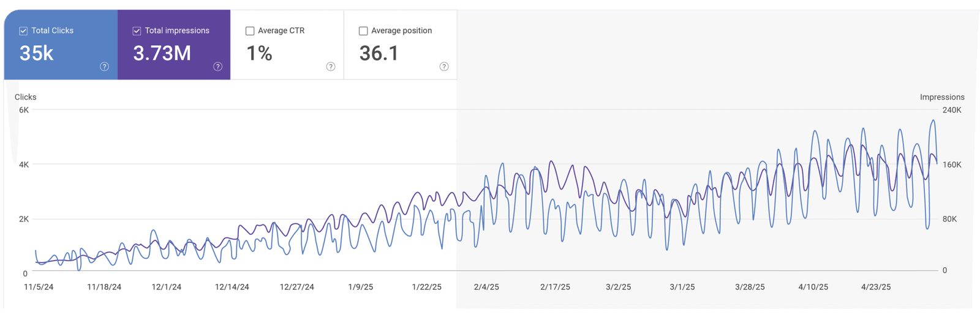This screenshot has width=980, height=326.
Task: Click the 2/4/25 date label on x-axis
Action: click(x=486, y=287)
